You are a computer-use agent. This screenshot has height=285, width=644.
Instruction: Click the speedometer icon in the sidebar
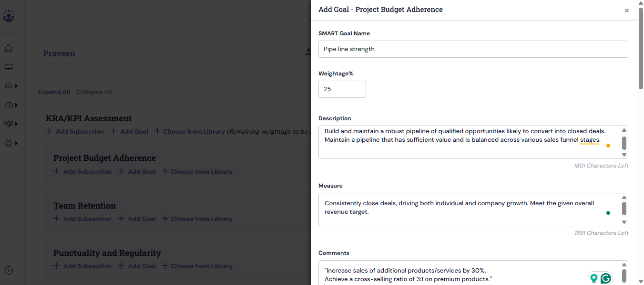pyautogui.click(x=9, y=105)
